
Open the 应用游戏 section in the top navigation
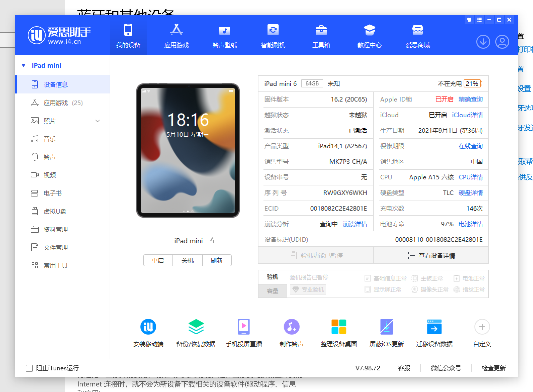pos(176,36)
